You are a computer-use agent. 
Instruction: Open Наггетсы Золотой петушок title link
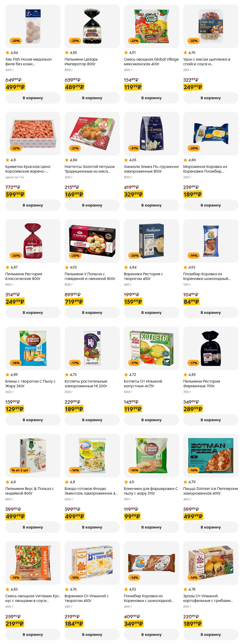pos(89,169)
